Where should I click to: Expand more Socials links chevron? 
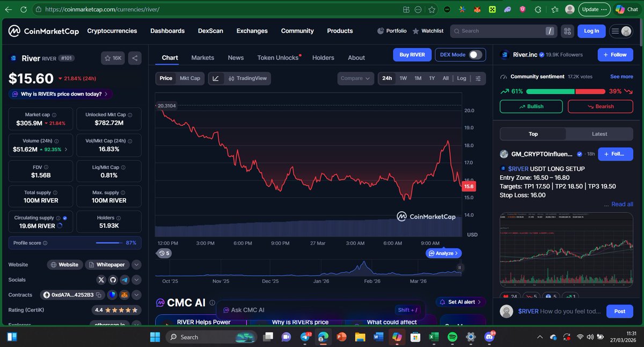coord(136,280)
